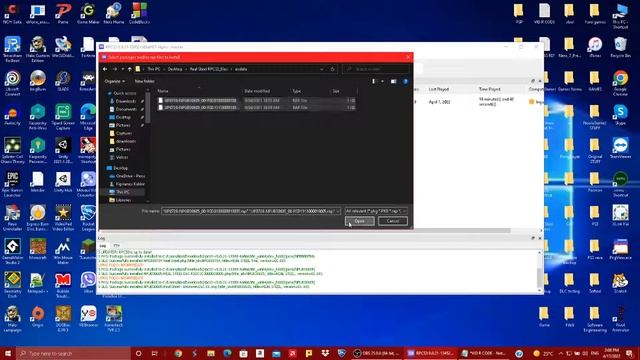The image size is (640, 360).
Task: Open the notification center icon
Action: point(629,353)
